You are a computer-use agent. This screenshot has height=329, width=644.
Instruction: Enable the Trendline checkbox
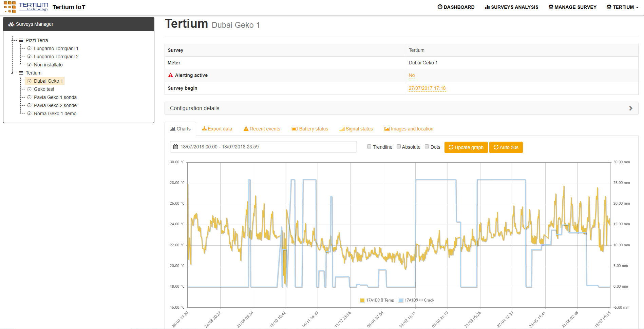tap(369, 147)
